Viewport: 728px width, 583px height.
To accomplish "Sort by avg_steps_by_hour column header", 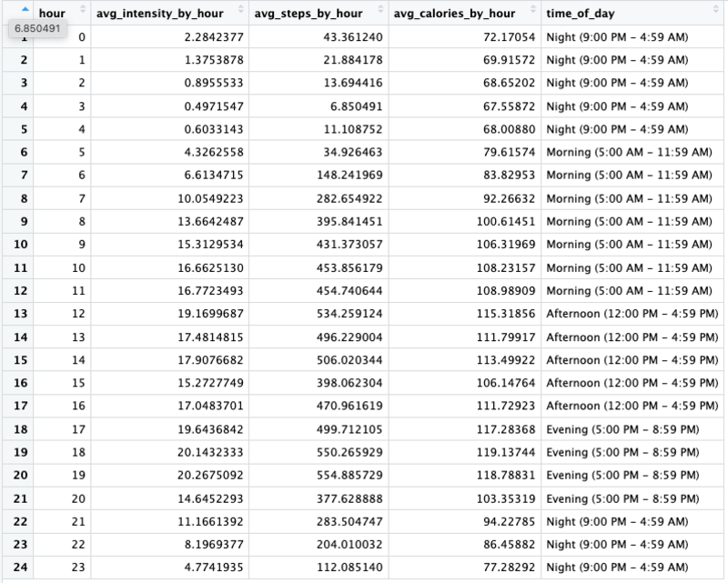I will (318, 13).
